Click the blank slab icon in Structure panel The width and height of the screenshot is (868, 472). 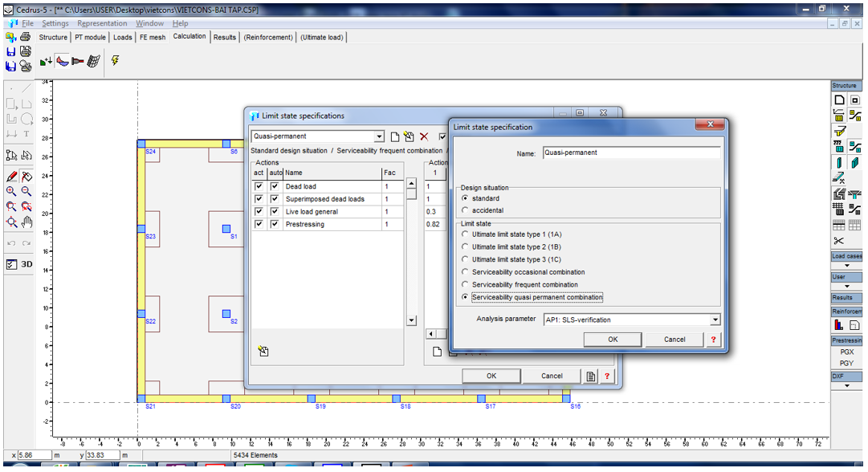tap(839, 100)
